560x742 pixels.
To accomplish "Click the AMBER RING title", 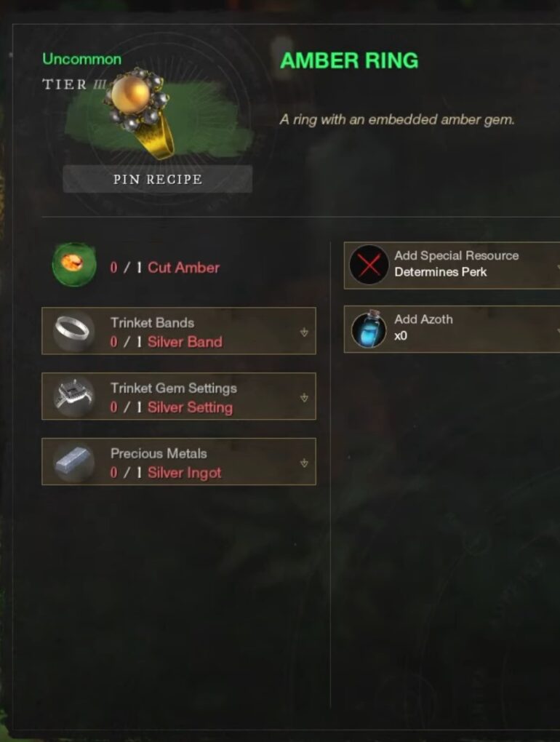I will (349, 60).
